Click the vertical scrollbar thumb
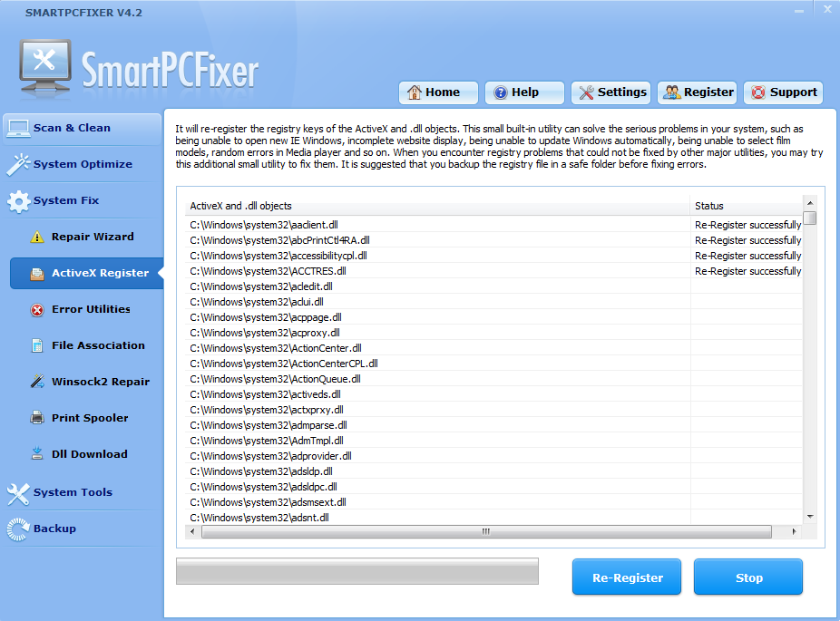Image resolution: width=840 pixels, height=621 pixels. [x=810, y=218]
